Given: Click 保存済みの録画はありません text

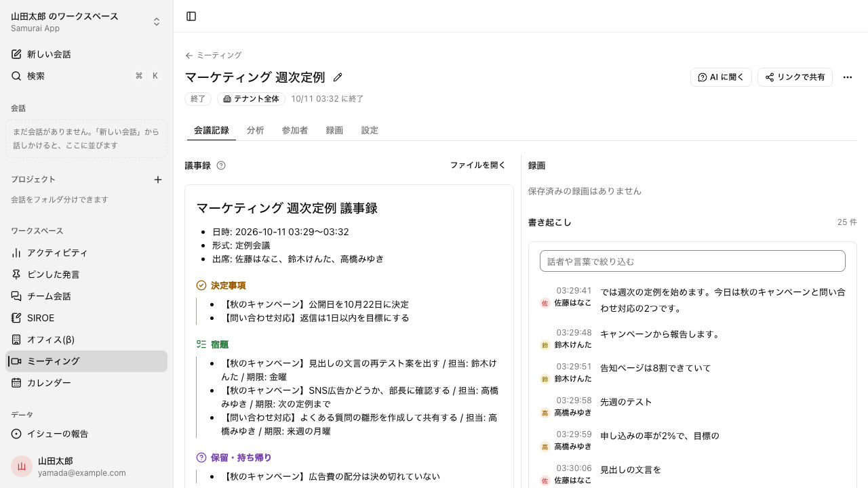Looking at the screenshot, I should point(585,191).
